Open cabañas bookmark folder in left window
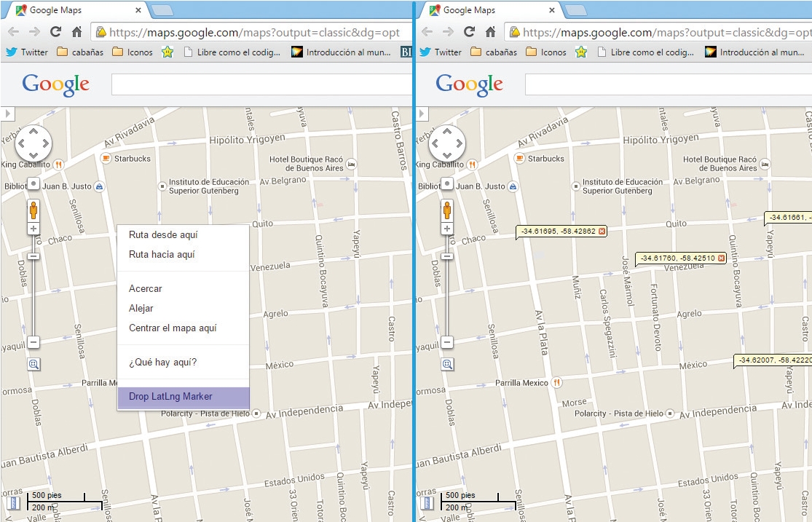The width and height of the screenshot is (812, 522). click(x=80, y=52)
